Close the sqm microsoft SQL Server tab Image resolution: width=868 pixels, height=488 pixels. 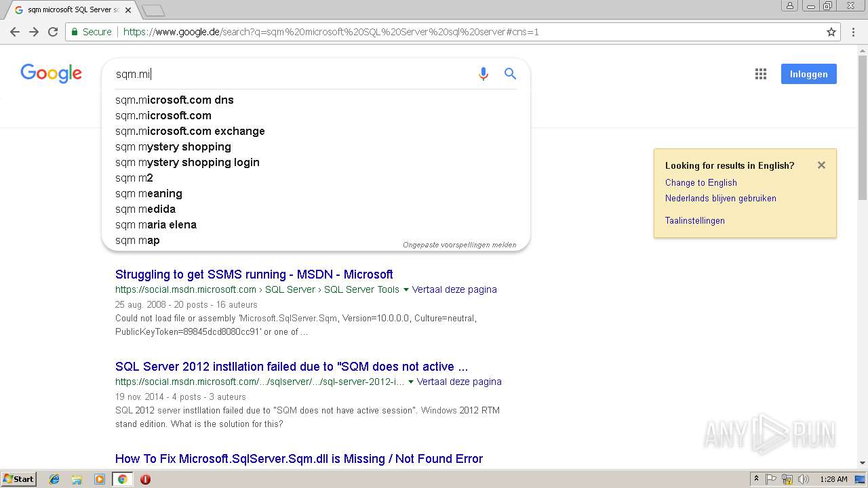coord(128,10)
